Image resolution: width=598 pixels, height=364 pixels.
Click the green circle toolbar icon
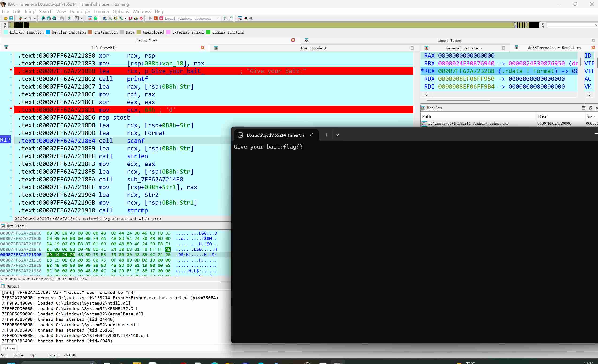coord(96,19)
